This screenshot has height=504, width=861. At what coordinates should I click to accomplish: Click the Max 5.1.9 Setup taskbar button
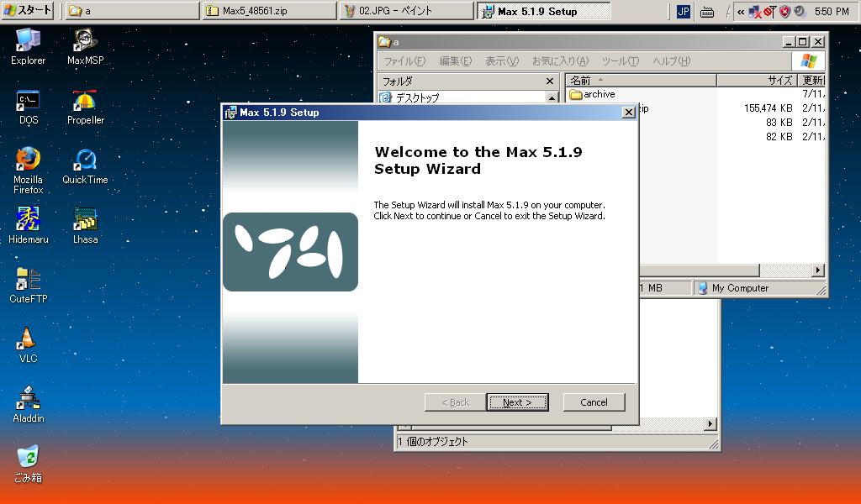point(543,11)
